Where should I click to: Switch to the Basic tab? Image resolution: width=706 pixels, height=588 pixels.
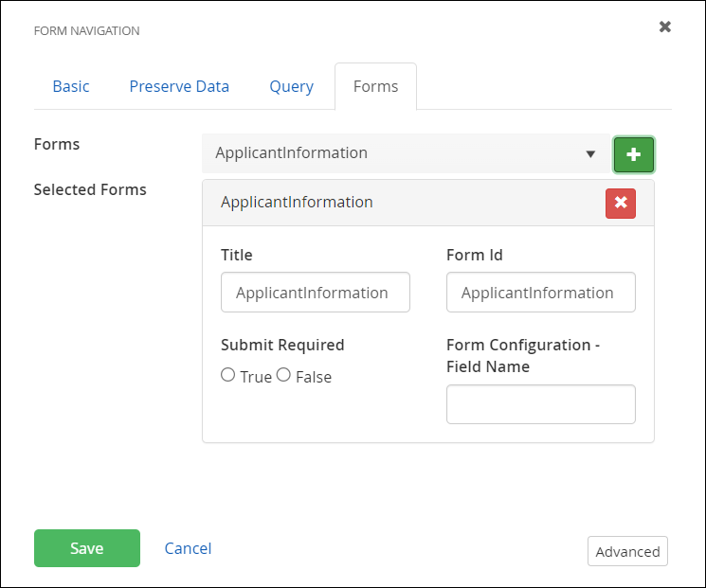click(71, 86)
